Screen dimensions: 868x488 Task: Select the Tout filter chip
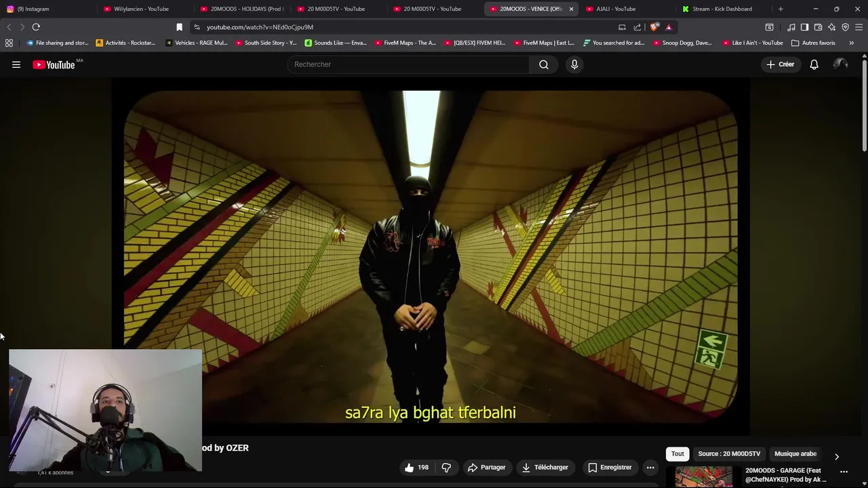click(677, 453)
